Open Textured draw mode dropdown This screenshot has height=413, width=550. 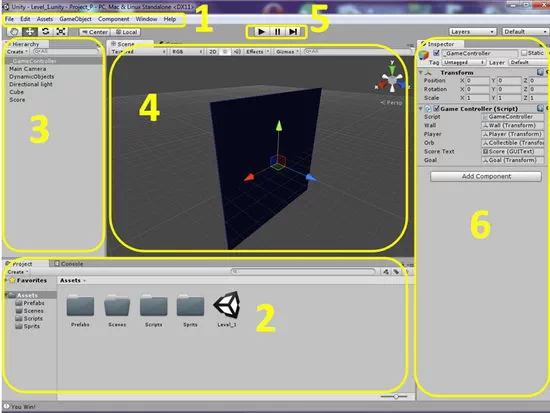click(x=139, y=52)
